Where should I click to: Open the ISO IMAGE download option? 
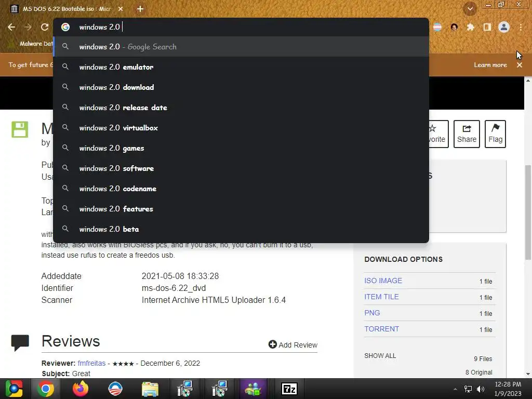click(383, 281)
